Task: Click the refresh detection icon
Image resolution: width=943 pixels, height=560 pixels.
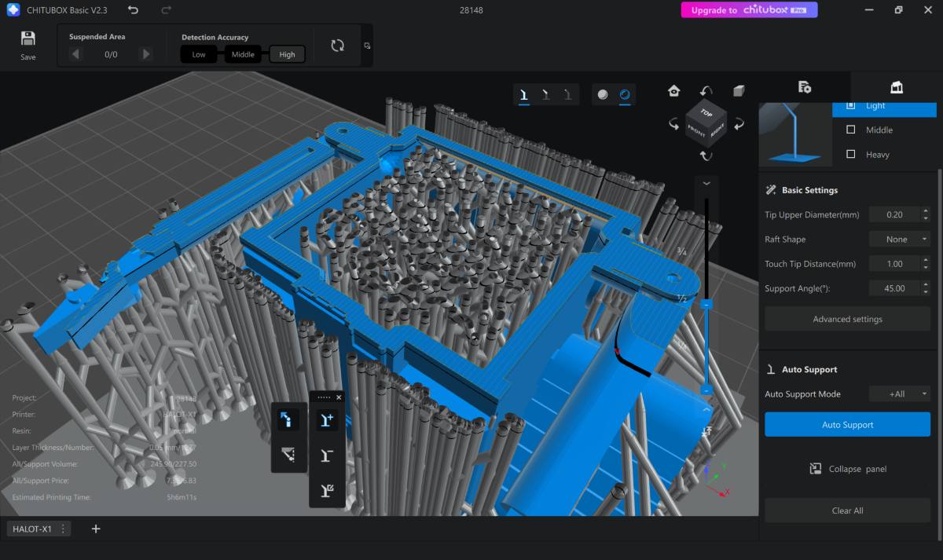Action: click(x=338, y=46)
